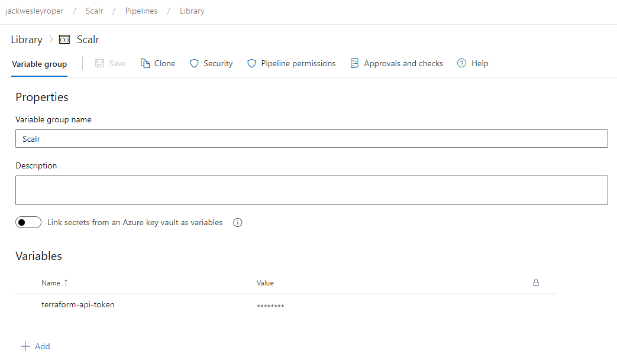The width and height of the screenshot is (617, 364).
Task: Click the Variable group name field
Action: pos(311,138)
